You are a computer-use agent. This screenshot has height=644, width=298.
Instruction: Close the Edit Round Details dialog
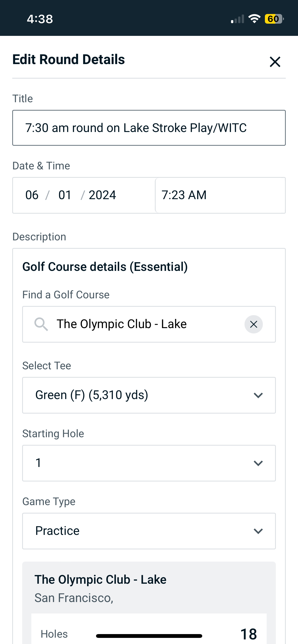(x=275, y=62)
